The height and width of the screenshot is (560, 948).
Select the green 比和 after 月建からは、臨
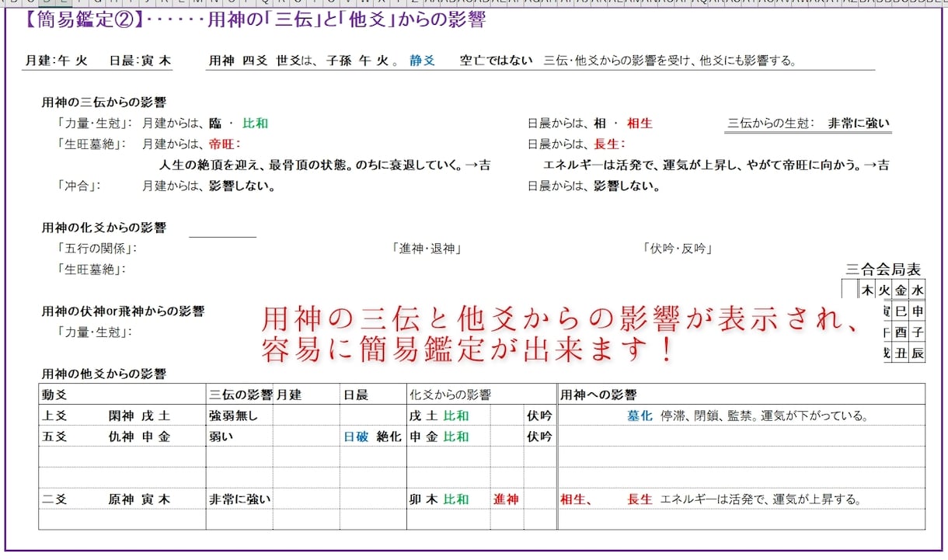pos(255,123)
